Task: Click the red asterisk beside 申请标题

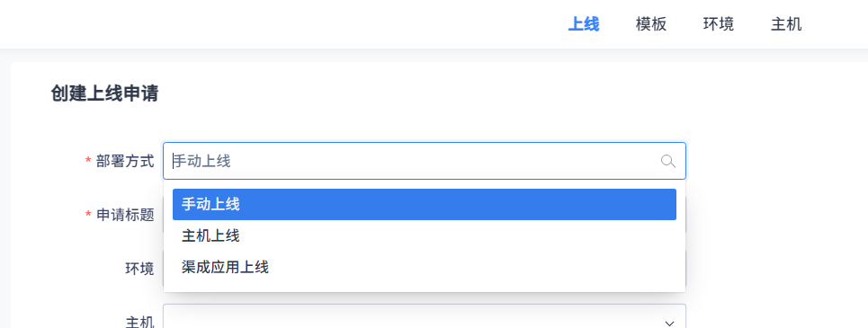Action: (x=88, y=215)
